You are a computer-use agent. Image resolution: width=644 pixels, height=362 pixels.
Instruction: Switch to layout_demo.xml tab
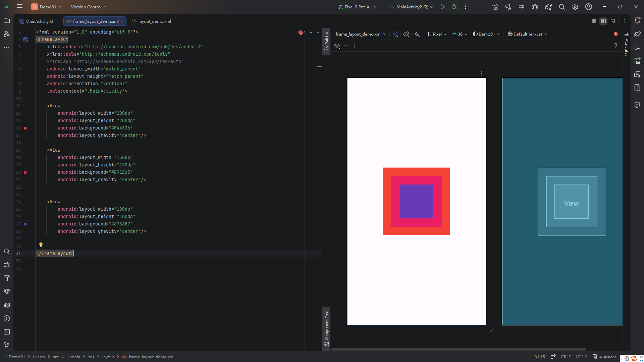point(151,21)
